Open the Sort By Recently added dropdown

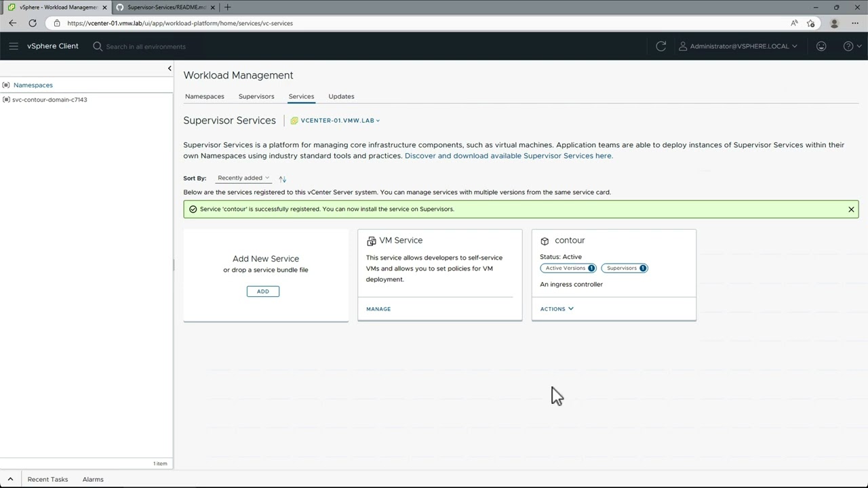pos(243,178)
